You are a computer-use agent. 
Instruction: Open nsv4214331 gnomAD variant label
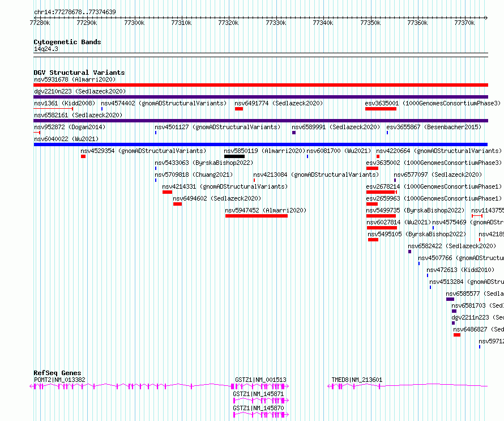(225, 186)
